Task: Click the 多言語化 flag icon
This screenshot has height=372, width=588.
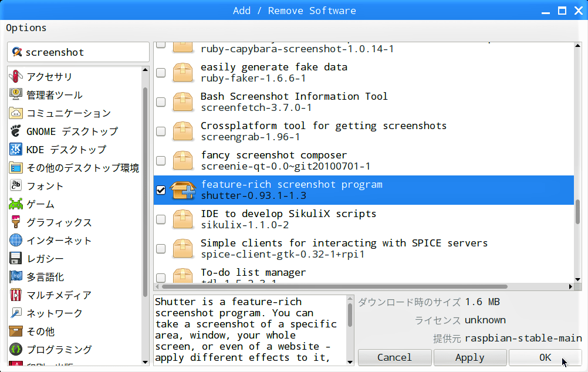Action: click(x=16, y=276)
